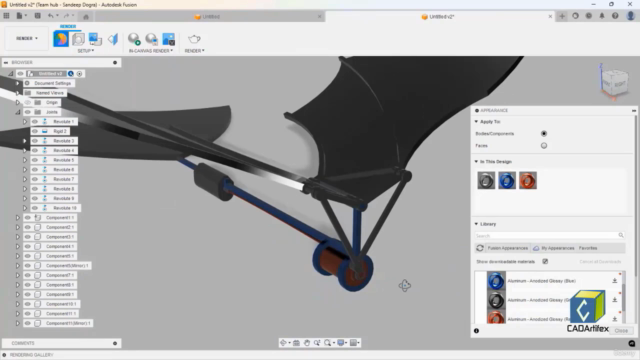This screenshot has height=360, width=640.
Task: Click the Close button in Appearance panel
Action: point(621,331)
